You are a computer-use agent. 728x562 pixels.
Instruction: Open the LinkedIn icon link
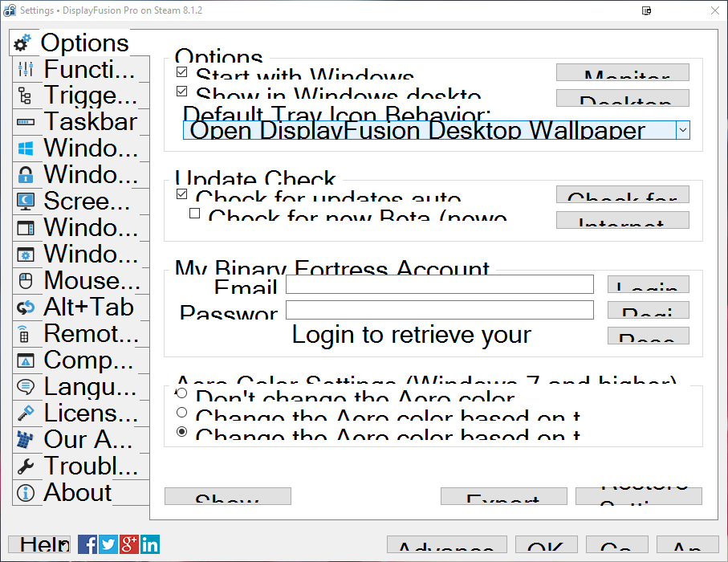click(150, 544)
